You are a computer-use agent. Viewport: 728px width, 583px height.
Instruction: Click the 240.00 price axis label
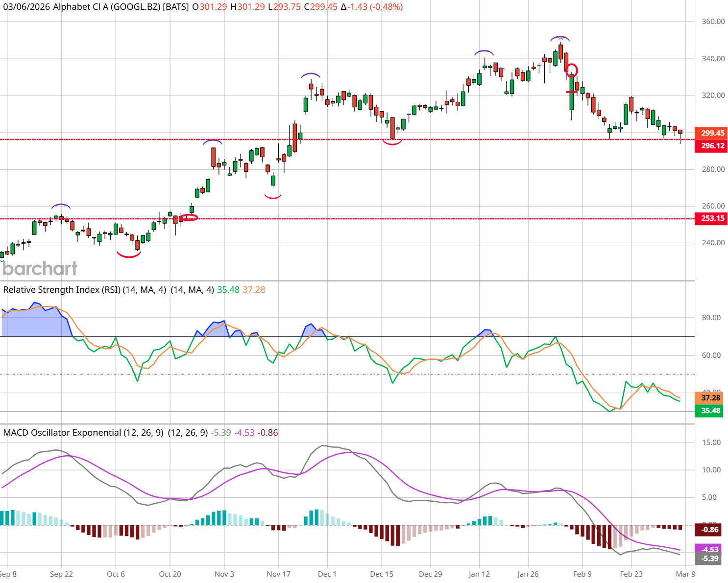[x=713, y=243]
